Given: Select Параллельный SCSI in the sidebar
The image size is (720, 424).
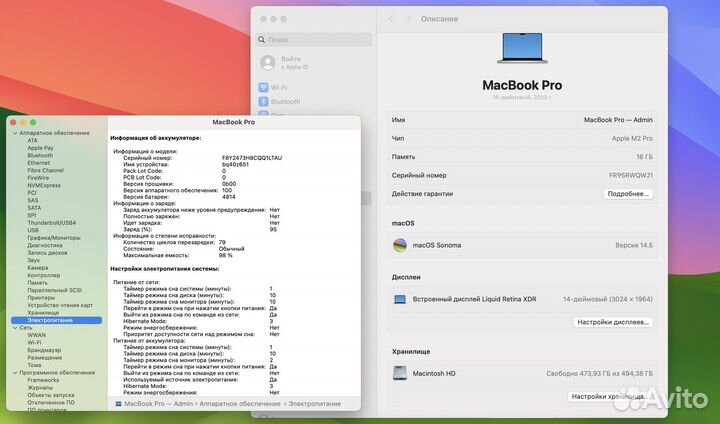Looking at the screenshot, I should [x=54, y=290].
